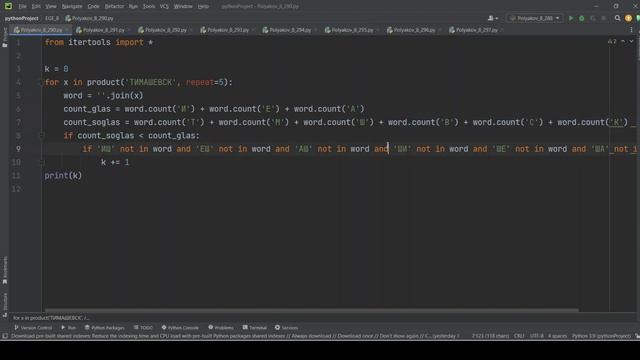Close the Polyakov_8_294.py tab
Viewport: 640px width, 360px height.
point(316,30)
